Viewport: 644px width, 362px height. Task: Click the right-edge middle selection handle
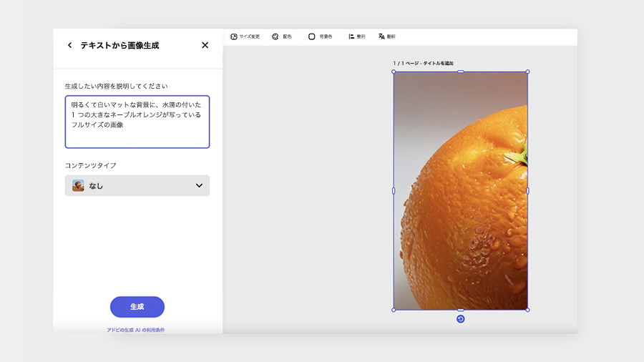[x=528, y=191]
